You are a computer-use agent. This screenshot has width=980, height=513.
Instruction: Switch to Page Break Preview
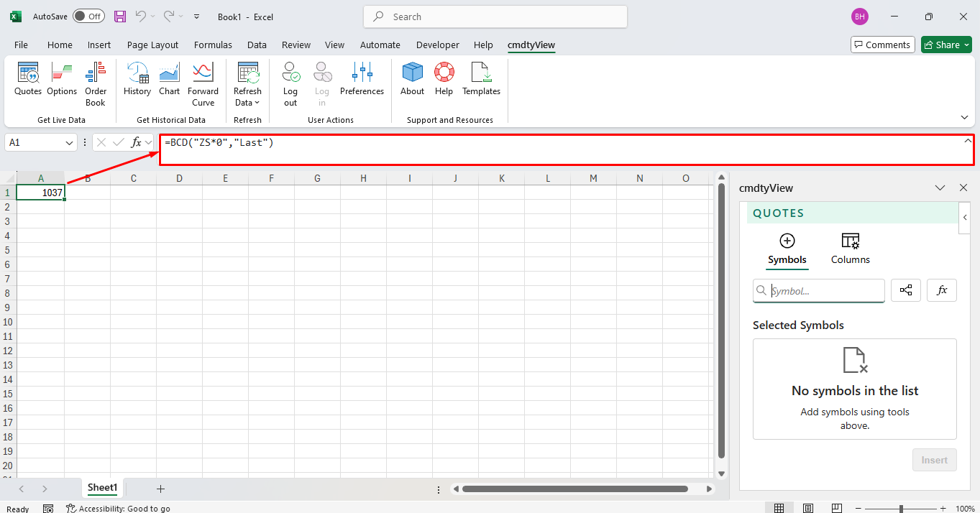(x=838, y=508)
